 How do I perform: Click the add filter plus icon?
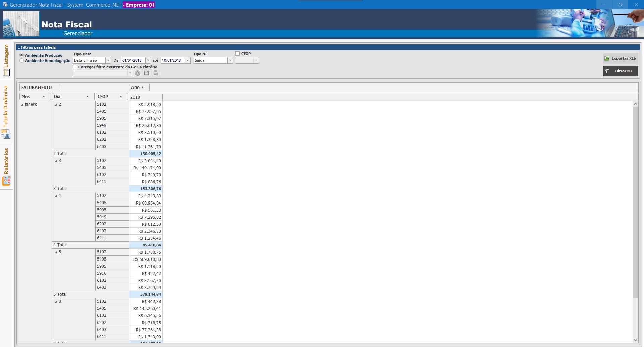(138, 73)
